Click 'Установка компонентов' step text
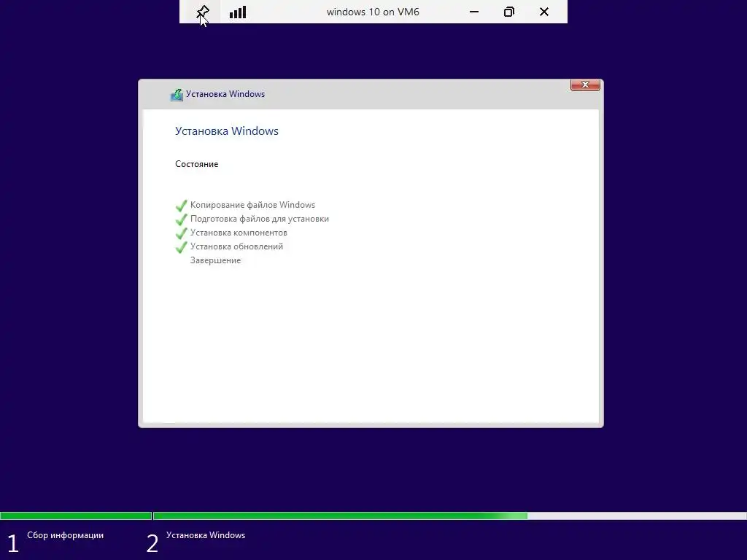747x560 pixels. click(239, 233)
